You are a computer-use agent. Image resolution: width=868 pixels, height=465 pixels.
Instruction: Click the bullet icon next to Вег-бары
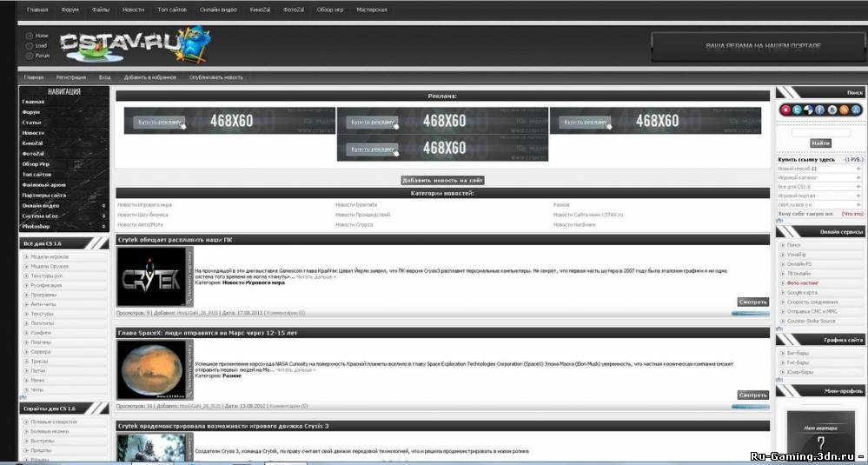click(782, 353)
